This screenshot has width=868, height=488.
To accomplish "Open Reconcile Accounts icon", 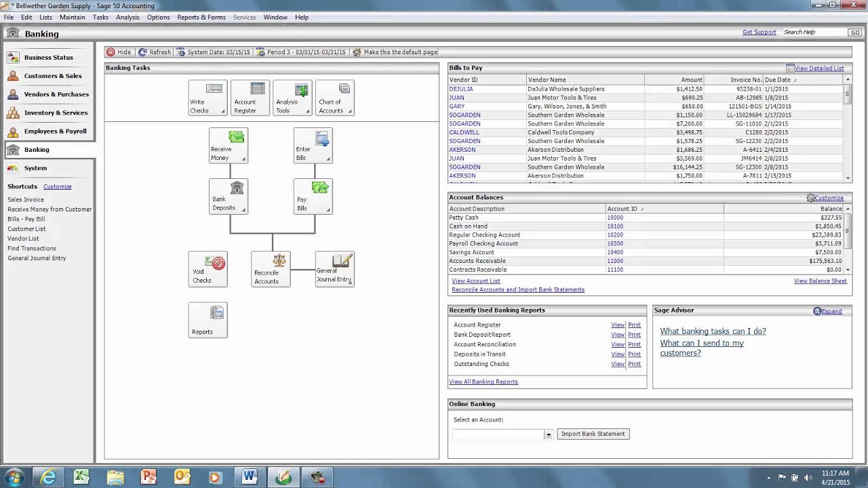I will pyautogui.click(x=271, y=268).
